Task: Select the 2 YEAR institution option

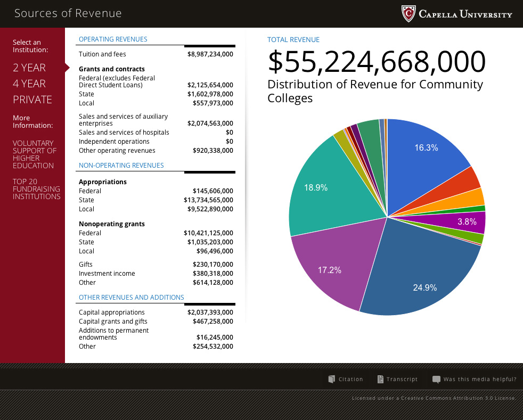Action: pos(29,68)
